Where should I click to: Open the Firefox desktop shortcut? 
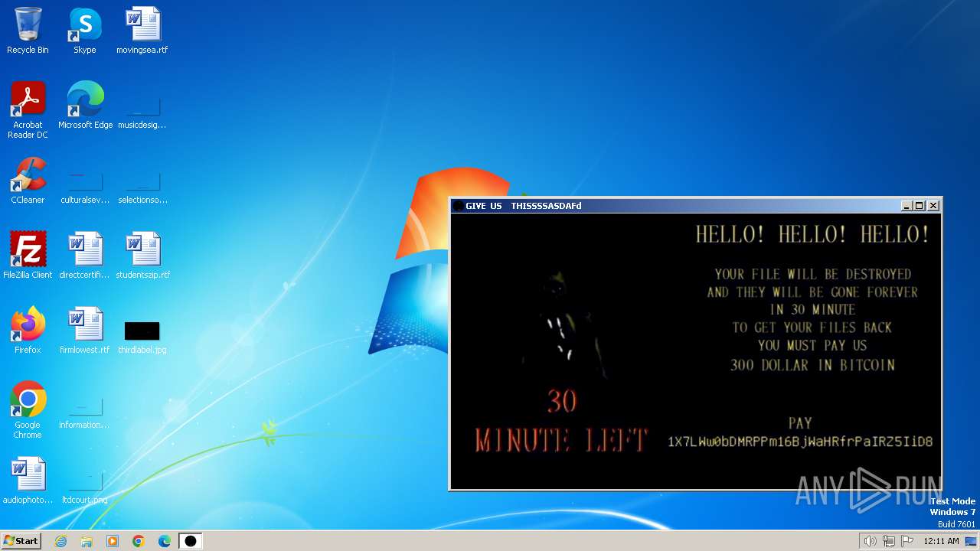click(x=28, y=331)
